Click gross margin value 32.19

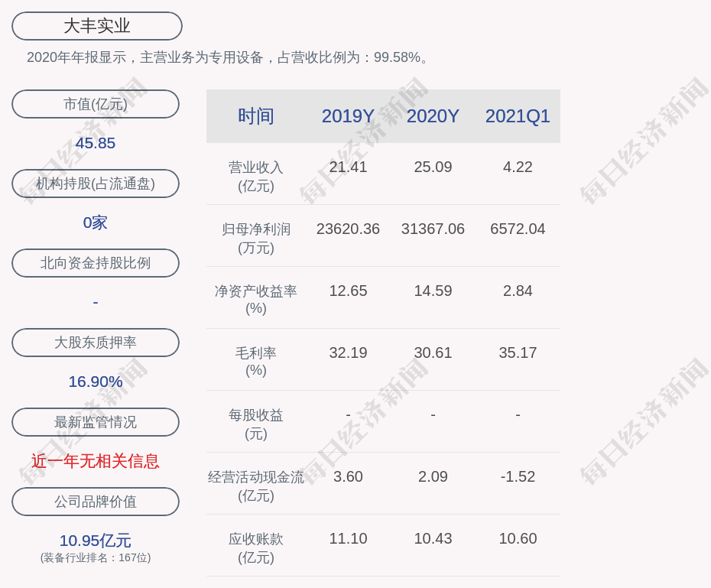click(x=348, y=352)
